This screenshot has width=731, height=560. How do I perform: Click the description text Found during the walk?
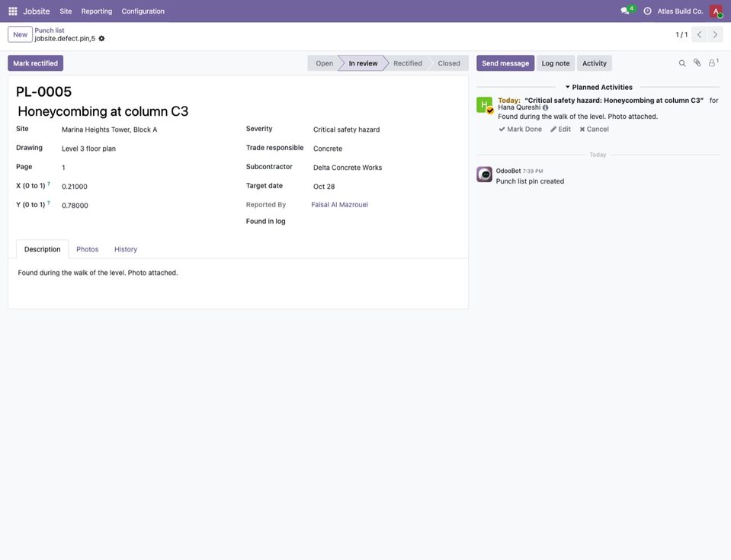point(98,273)
